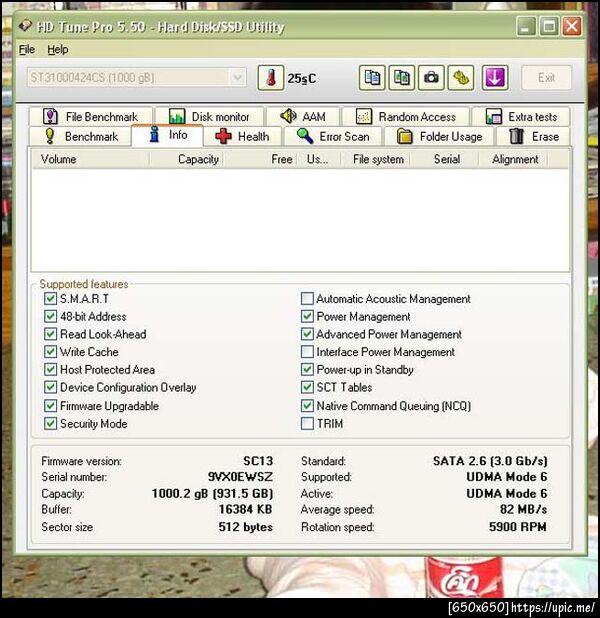
Task: Toggle the Device Configuration Overlay checkbox
Action: point(50,387)
